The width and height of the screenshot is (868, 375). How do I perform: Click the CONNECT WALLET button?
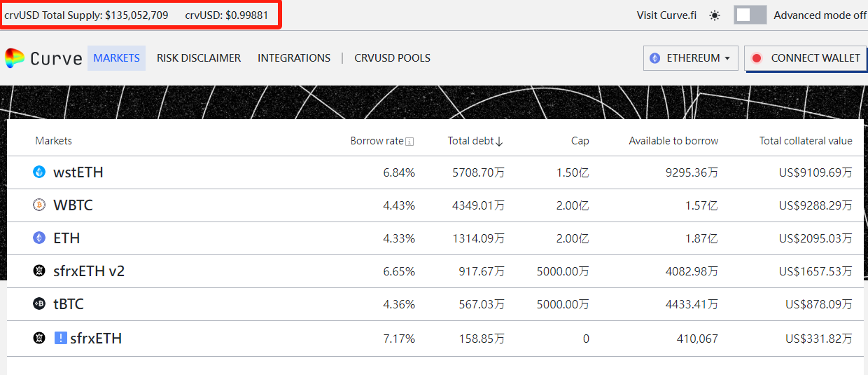pos(806,58)
